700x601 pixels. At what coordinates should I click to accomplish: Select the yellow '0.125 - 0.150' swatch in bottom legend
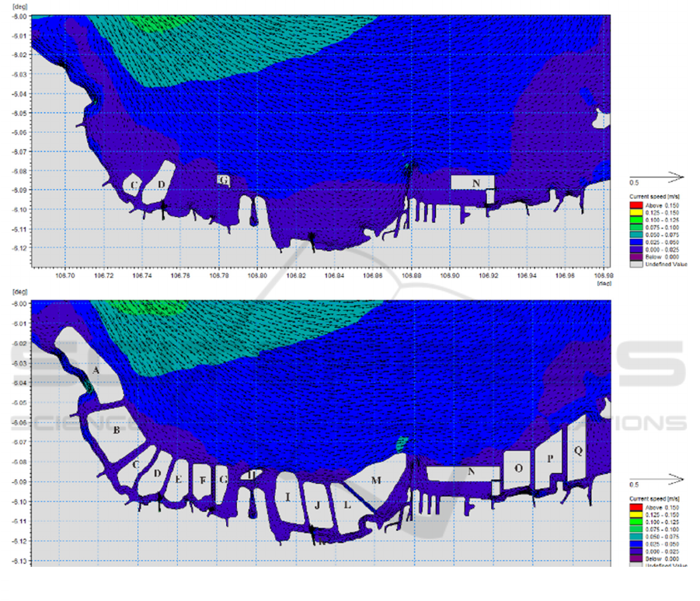coord(636,515)
